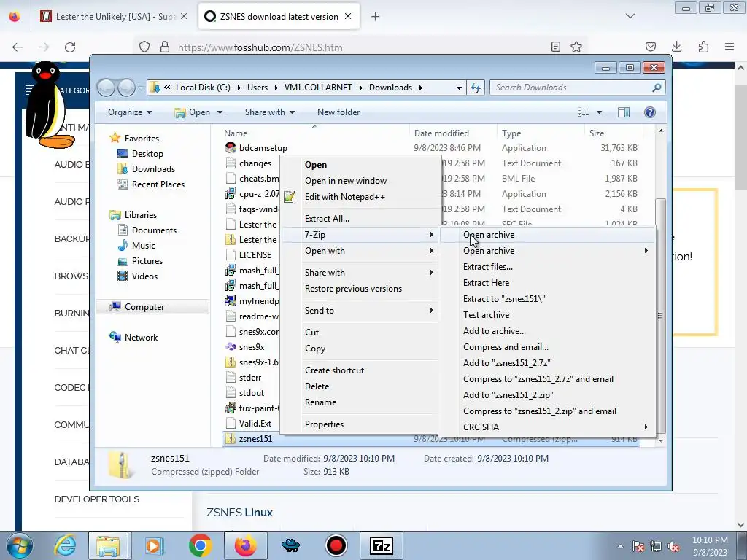Choose Open in new window
Viewport: 747px width, 560px height.
[346, 181]
